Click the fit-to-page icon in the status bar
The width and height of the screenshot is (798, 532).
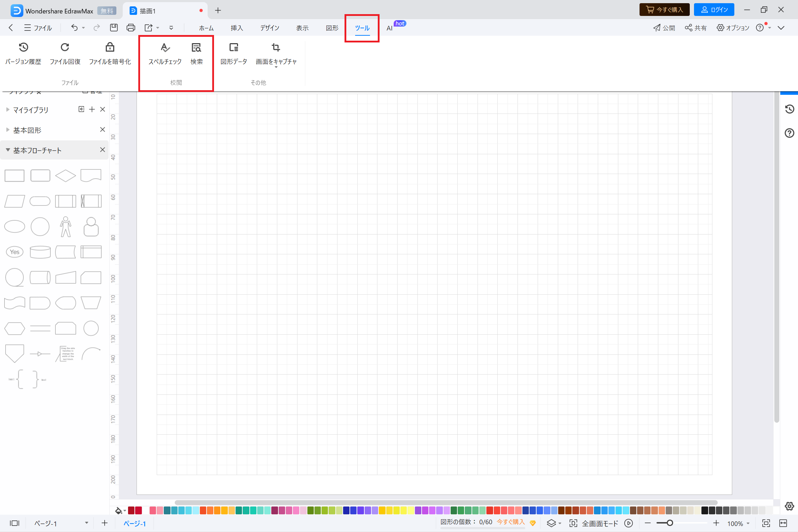point(766,523)
